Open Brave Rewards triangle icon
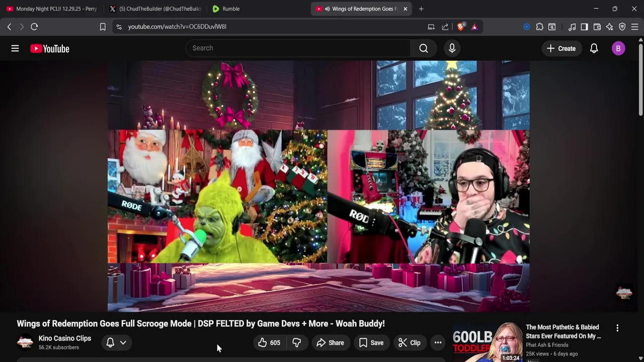Screen dimensions: 644x362 pyautogui.click(x=474, y=27)
